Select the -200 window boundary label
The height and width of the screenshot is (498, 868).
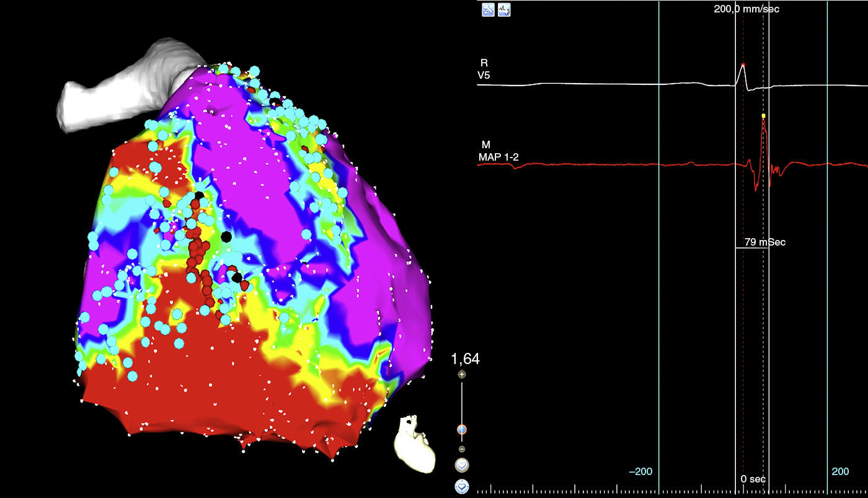[x=640, y=471]
